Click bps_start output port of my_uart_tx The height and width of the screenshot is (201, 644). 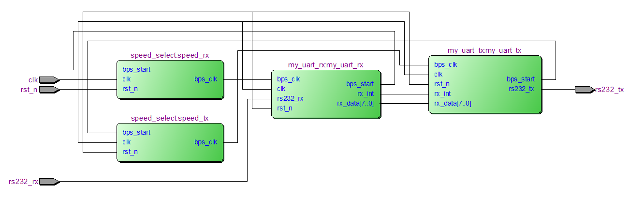[520, 79]
